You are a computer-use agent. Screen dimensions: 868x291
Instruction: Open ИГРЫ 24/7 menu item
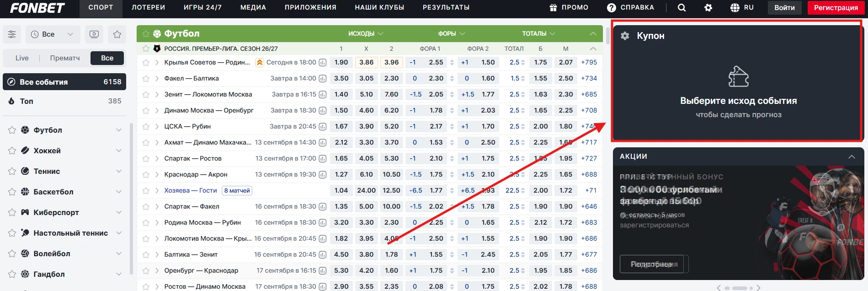coord(202,8)
